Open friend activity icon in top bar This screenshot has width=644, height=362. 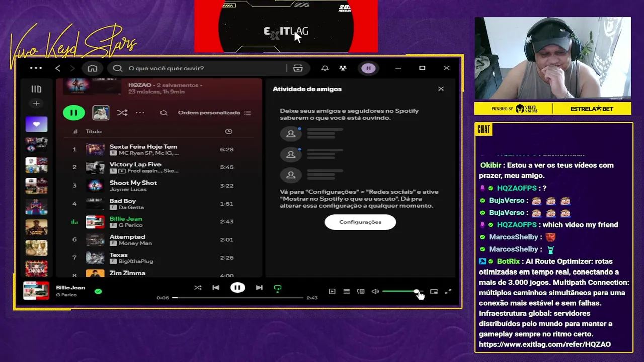(x=343, y=68)
